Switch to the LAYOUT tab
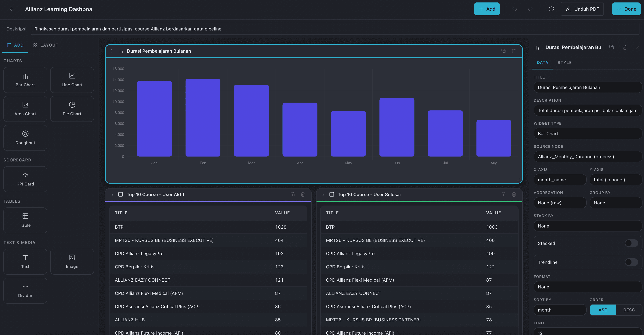The image size is (644, 335). tap(46, 45)
